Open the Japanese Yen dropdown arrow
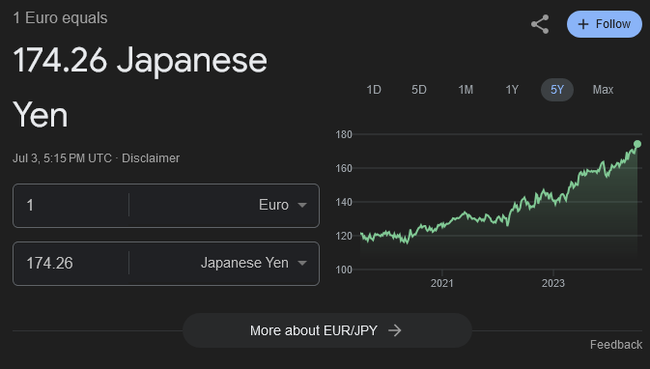This screenshot has height=369, width=650. click(x=302, y=263)
